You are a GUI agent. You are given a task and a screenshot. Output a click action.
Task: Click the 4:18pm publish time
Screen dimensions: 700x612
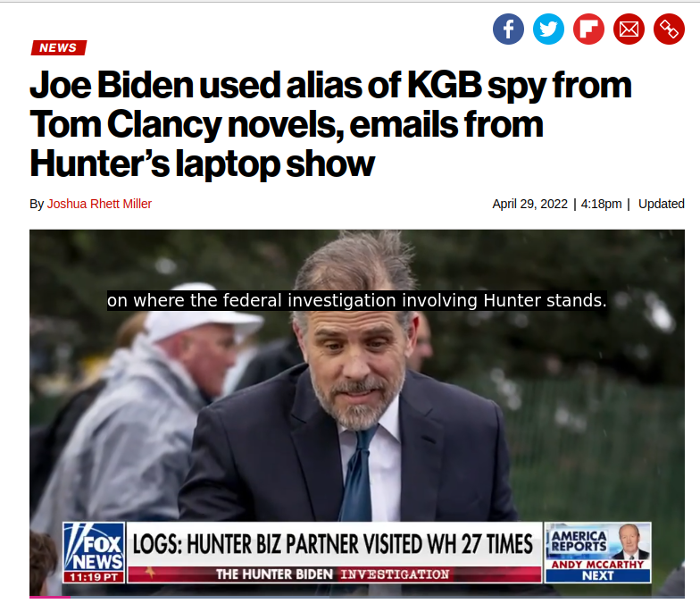click(x=601, y=204)
